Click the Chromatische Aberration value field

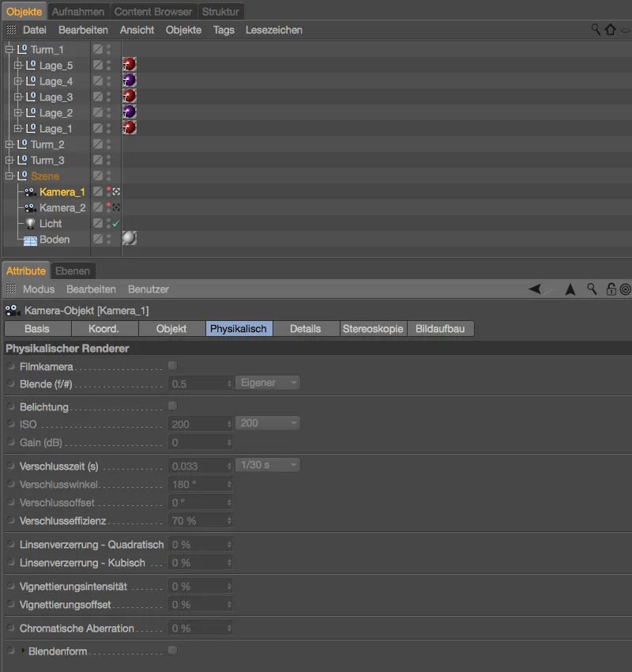tap(201, 629)
